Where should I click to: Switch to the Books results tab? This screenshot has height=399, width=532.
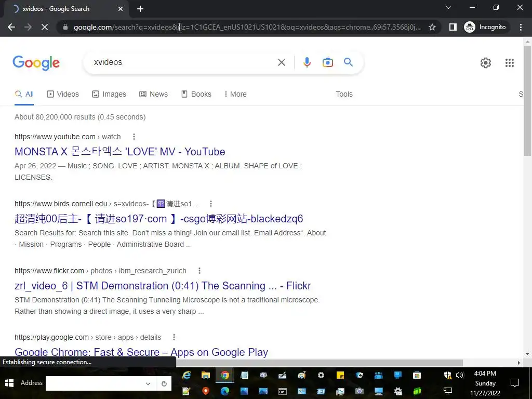[x=196, y=94]
